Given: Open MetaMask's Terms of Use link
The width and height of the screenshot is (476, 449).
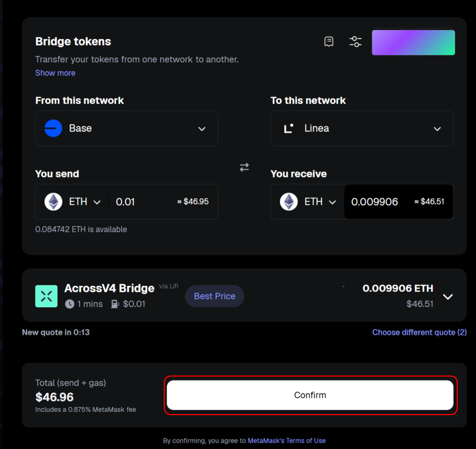Looking at the screenshot, I should click(x=286, y=441).
